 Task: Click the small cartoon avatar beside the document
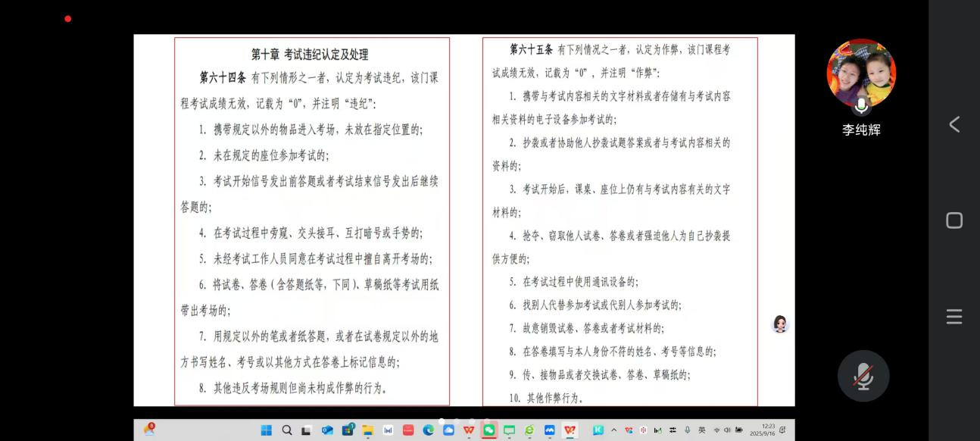(x=780, y=324)
